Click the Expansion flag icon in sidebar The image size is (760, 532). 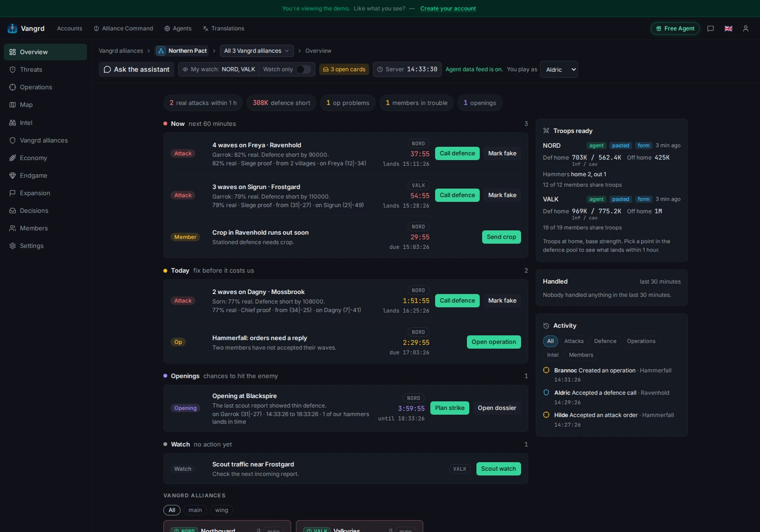tap(13, 193)
